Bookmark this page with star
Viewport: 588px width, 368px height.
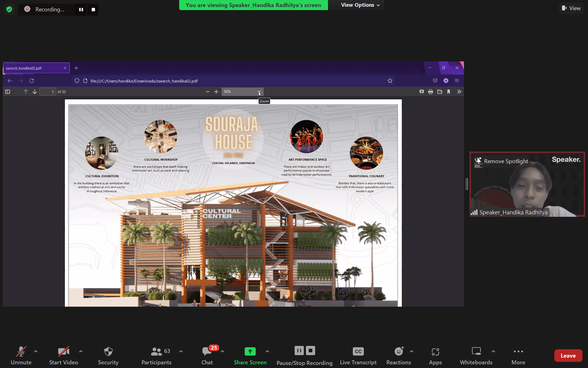pos(390,81)
